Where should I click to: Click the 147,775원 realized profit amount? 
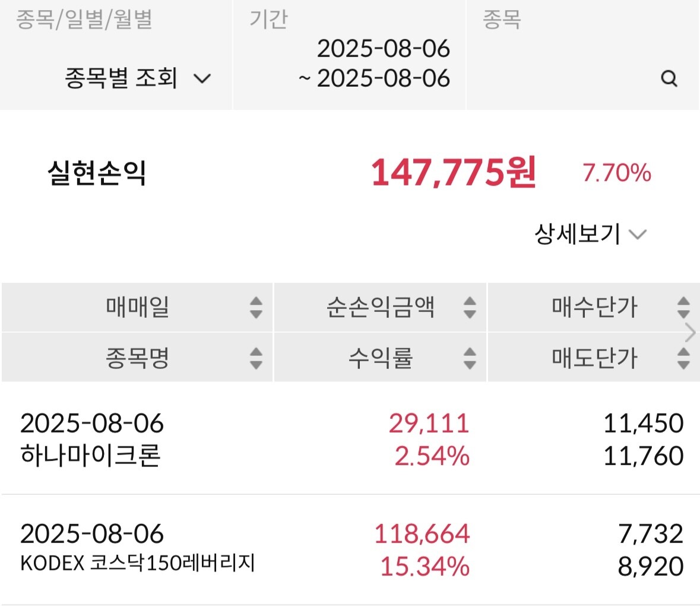coord(454,172)
